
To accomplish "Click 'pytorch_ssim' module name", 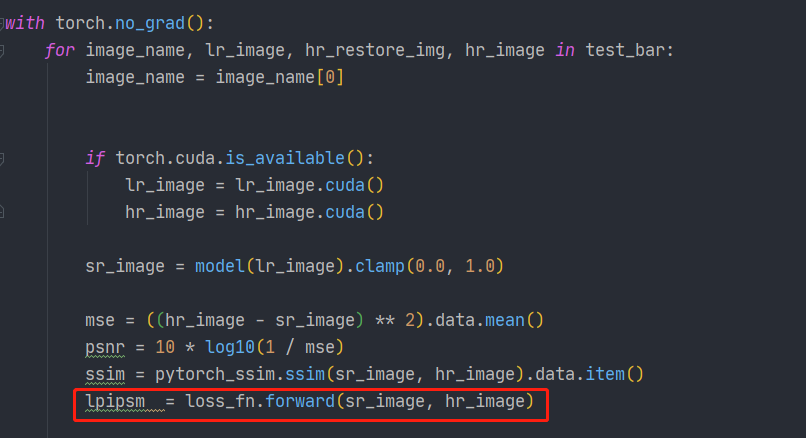I will coord(215,374).
